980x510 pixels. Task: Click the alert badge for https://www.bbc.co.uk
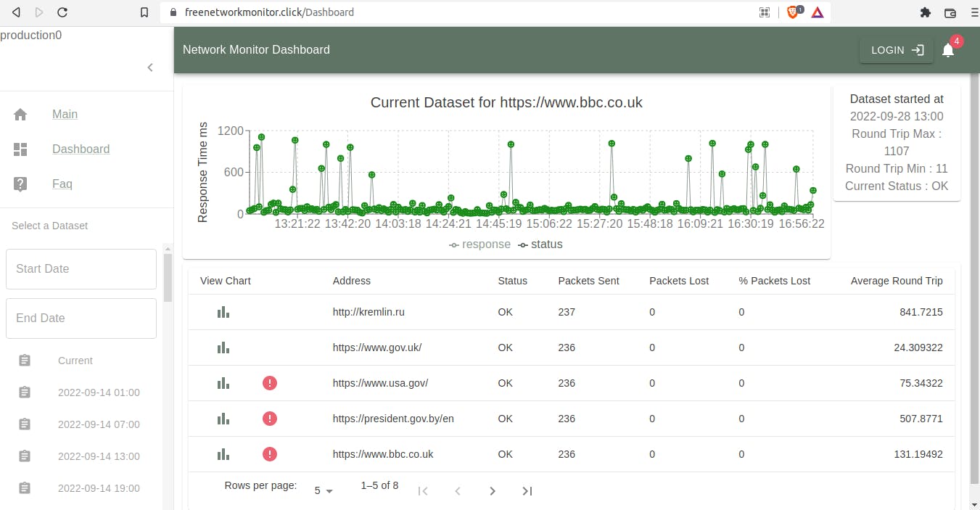[x=269, y=453]
